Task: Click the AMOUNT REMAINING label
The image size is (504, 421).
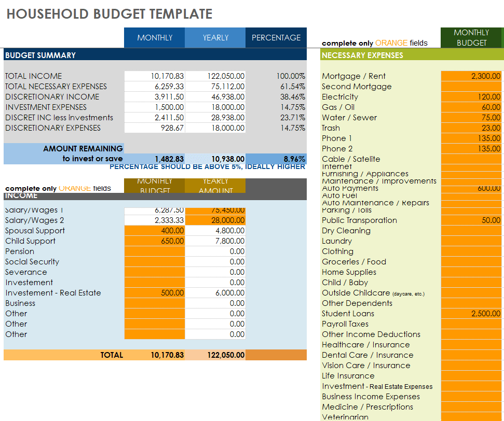Action: tap(83, 149)
